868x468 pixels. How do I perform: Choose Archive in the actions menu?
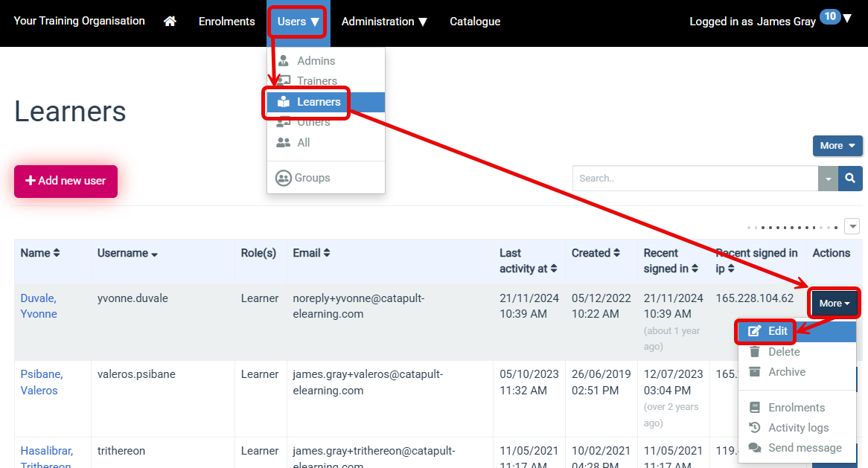[786, 372]
